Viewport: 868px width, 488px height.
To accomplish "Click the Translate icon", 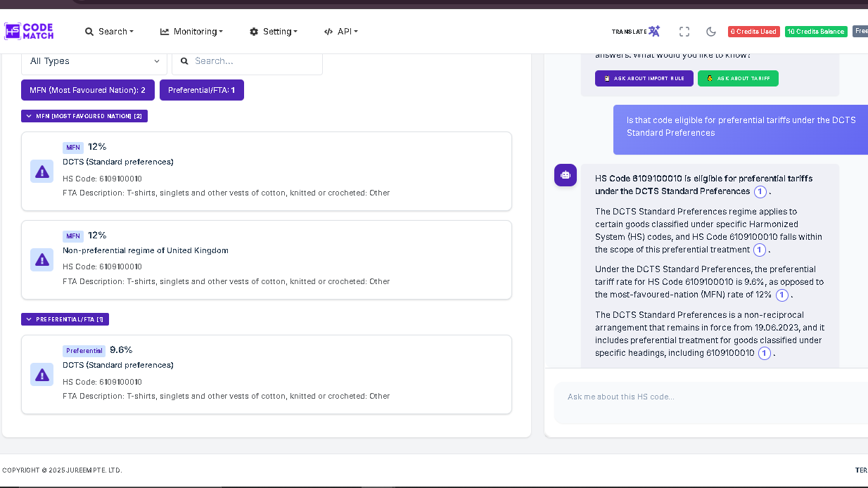I will 653,32.
